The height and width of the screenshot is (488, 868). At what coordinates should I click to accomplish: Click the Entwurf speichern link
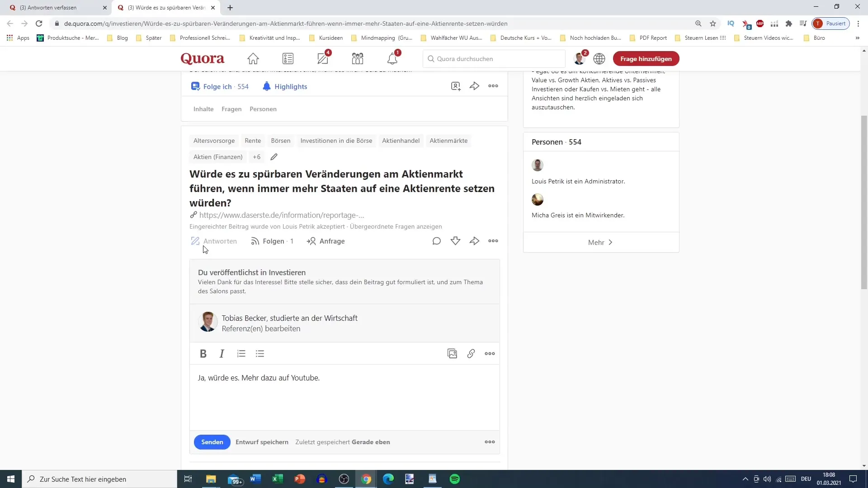point(262,442)
